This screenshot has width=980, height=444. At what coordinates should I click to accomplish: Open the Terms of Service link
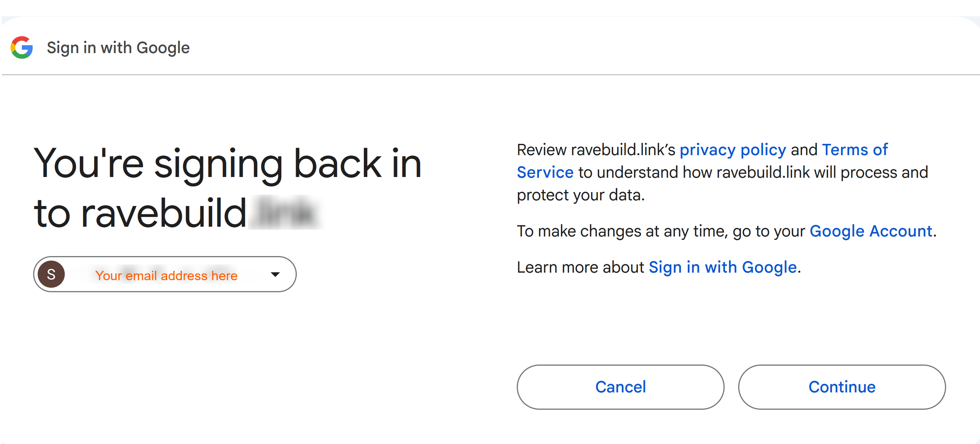[x=855, y=150]
